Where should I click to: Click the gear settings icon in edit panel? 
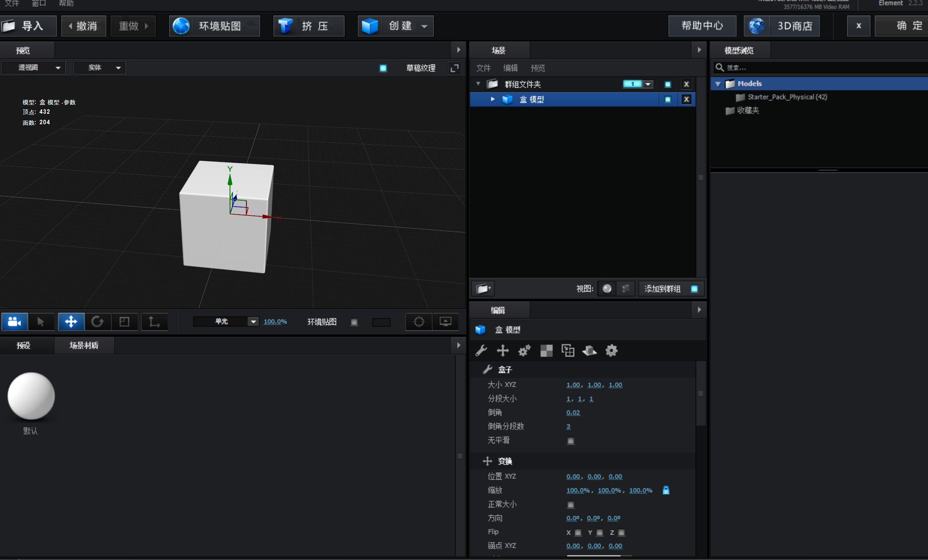coord(611,351)
